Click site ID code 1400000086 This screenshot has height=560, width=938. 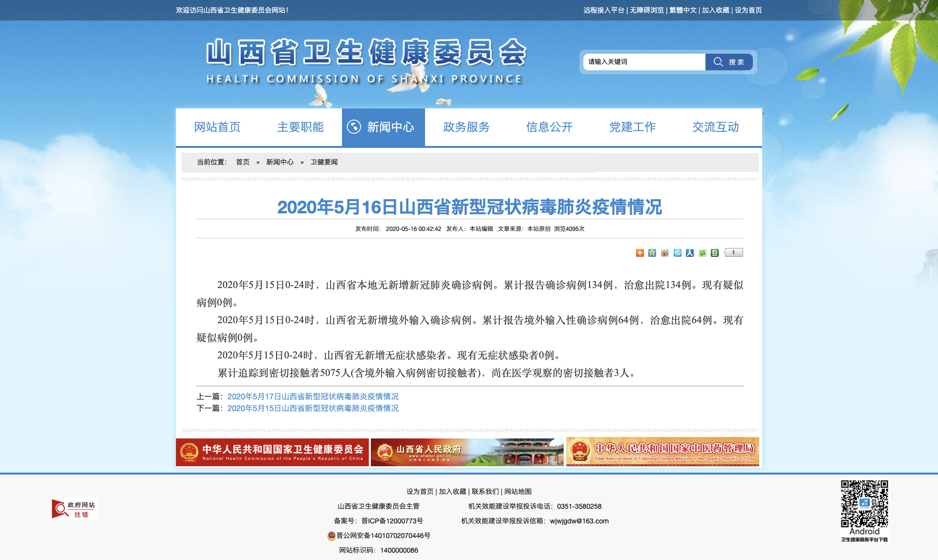coord(399,550)
